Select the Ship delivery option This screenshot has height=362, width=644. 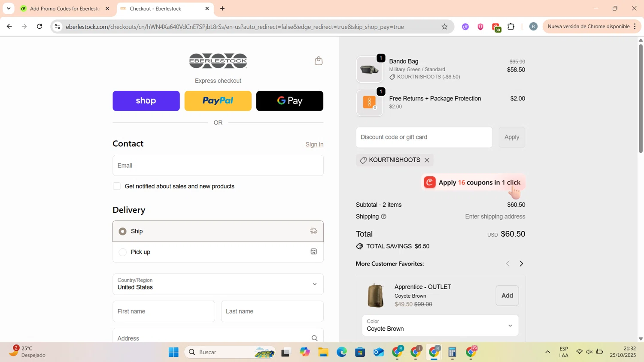click(x=218, y=231)
